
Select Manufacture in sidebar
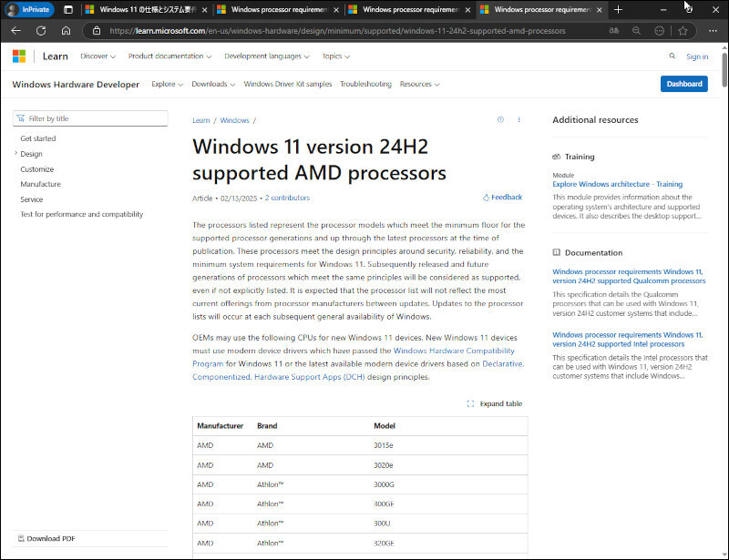(40, 184)
